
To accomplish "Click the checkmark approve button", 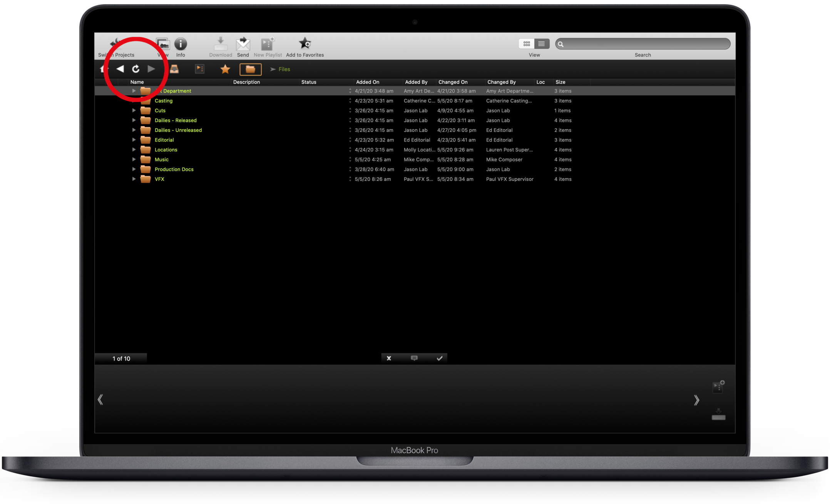I will click(x=439, y=358).
